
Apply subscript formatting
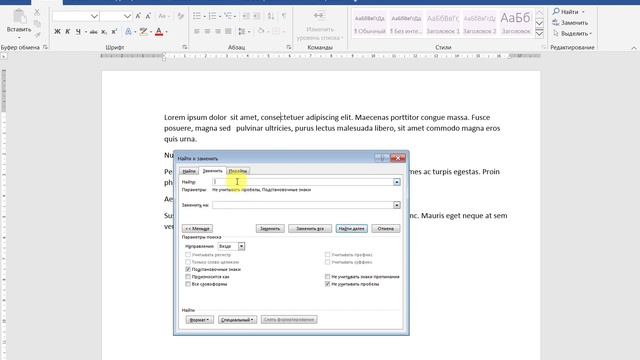point(104,31)
